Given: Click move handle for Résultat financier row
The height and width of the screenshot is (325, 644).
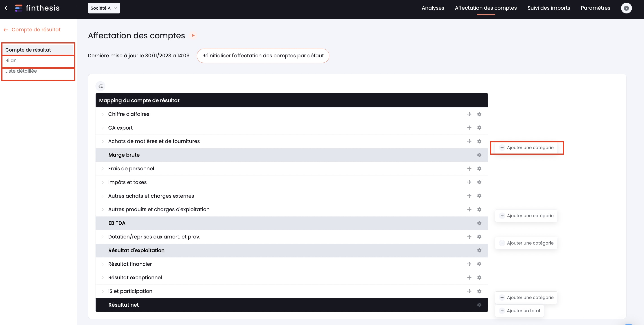Looking at the screenshot, I should (469, 264).
